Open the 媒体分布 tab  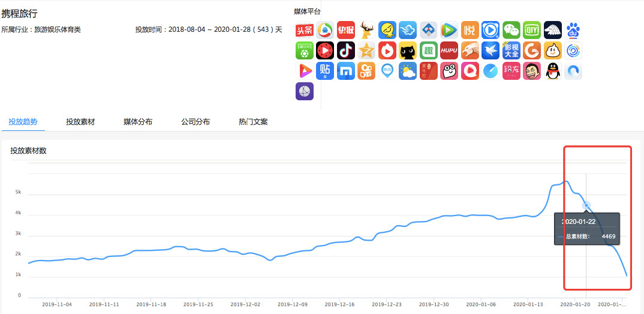(x=138, y=122)
